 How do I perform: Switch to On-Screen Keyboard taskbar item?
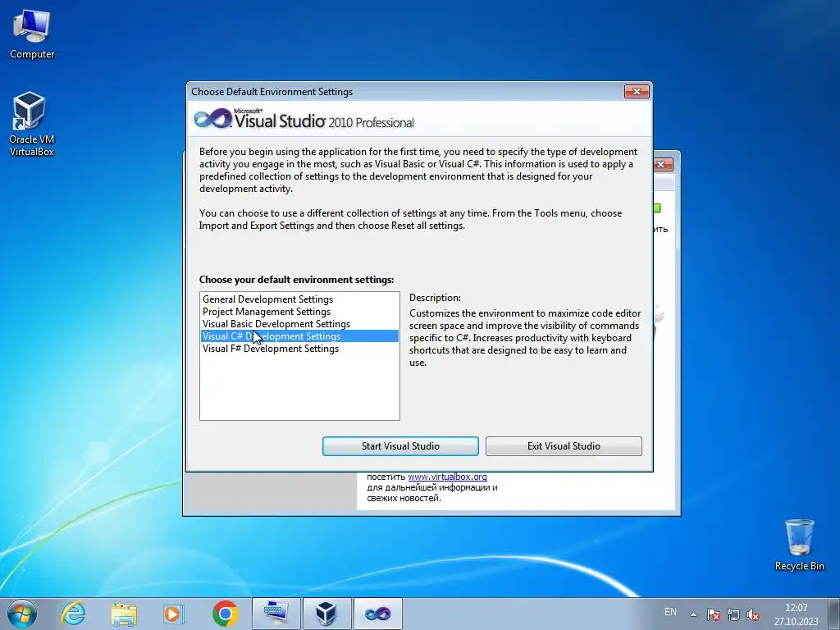click(276, 614)
